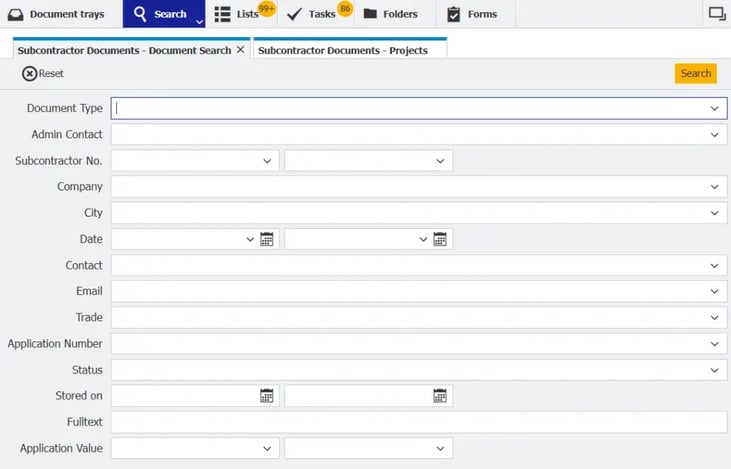Expand second Subcontractor No. dropdown

click(x=440, y=161)
